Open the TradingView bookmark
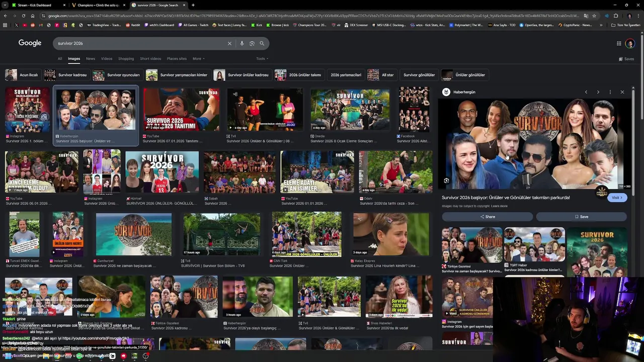Screen dimensions: 644x362 [104, 25]
